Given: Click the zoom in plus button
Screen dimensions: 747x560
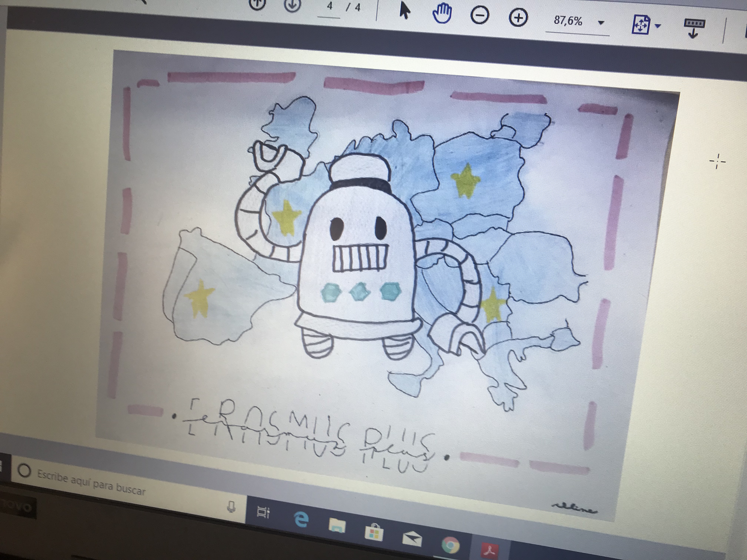Looking at the screenshot, I should pyautogui.click(x=518, y=18).
